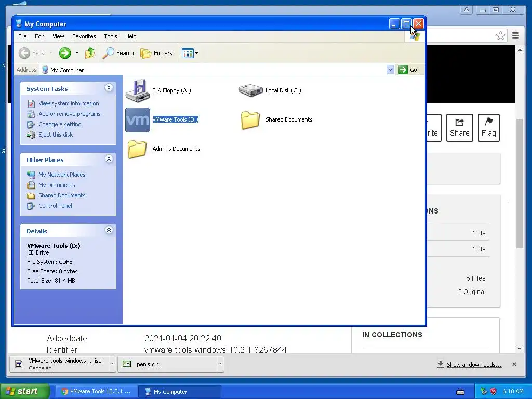The height and width of the screenshot is (399, 532).
Task: Open My Documents link in Other Places
Action: pyautogui.click(x=57, y=185)
